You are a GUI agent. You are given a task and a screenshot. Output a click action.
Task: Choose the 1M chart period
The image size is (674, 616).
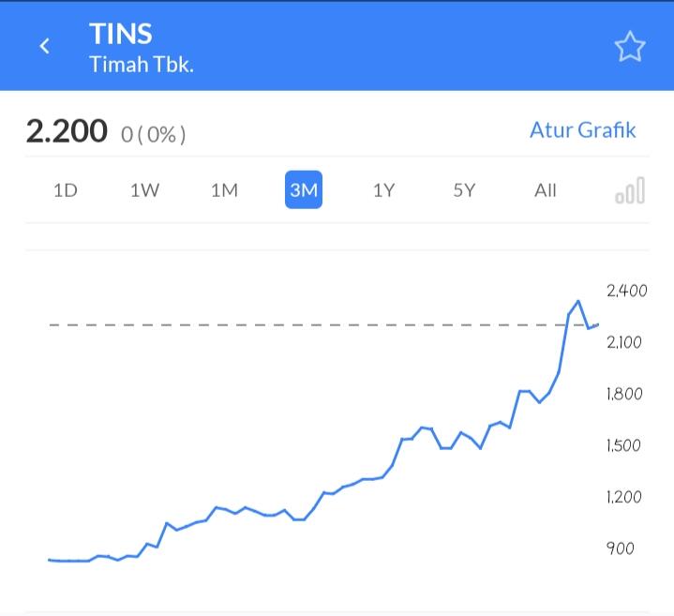tap(224, 190)
